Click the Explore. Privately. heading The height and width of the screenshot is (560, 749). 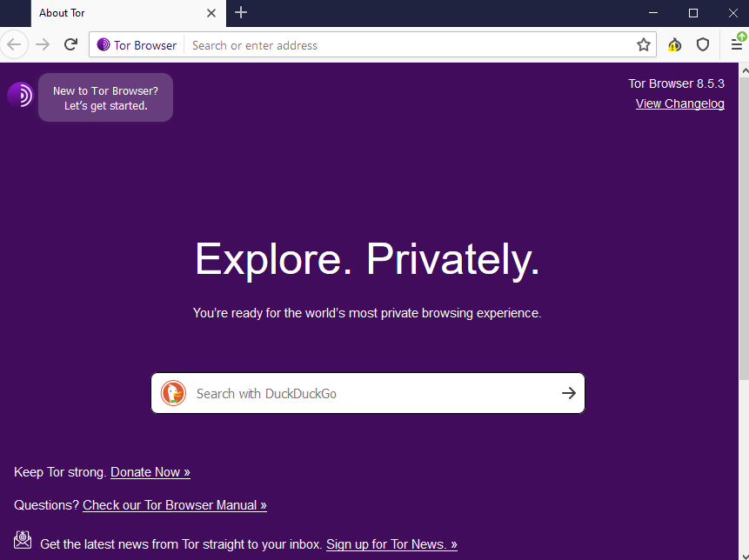click(367, 260)
